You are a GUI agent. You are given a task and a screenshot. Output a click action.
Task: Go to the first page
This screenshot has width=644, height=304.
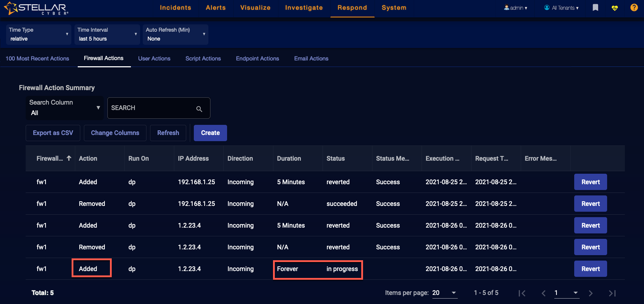522,293
